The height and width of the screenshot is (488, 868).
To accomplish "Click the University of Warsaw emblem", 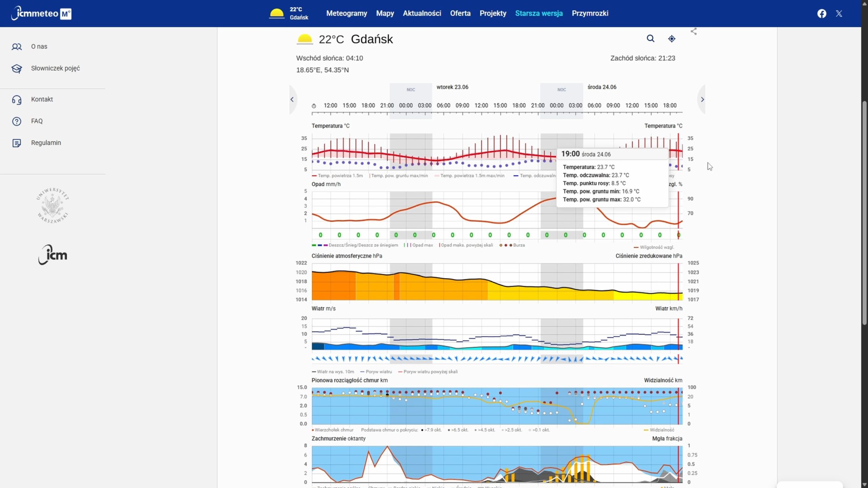I will pyautogui.click(x=53, y=206).
